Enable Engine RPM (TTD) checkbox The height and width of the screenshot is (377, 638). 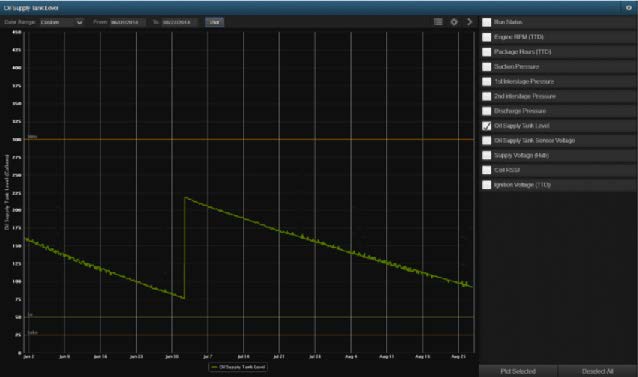coord(487,37)
